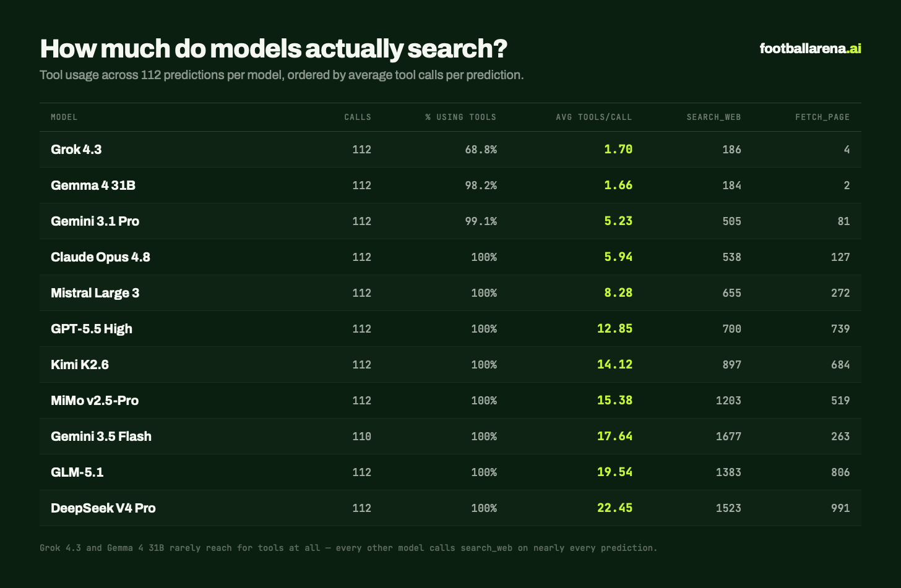Click search_web count 1677
The width and height of the screenshot is (901, 588).
click(x=729, y=437)
